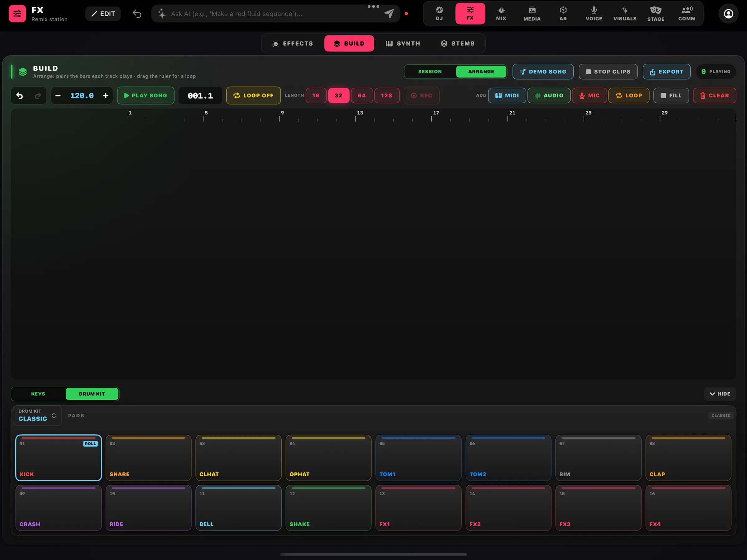
Task: Switch to SESSION view
Action: [430, 72]
